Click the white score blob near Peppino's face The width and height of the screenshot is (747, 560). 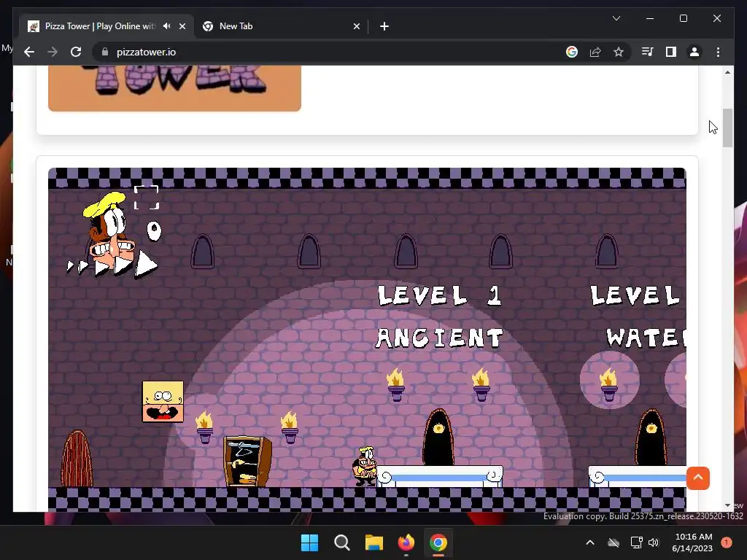[x=154, y=231]
